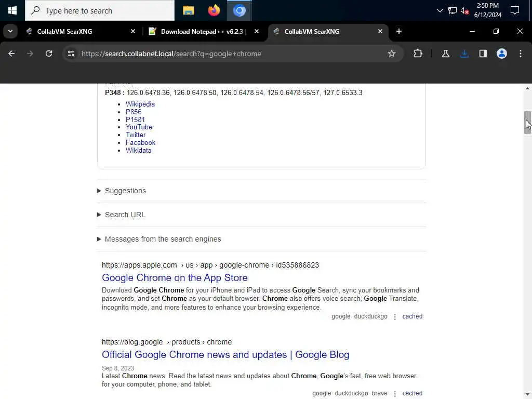Click the address bar URL
This screenshot has height=399, width=532.
pos(171,54)
